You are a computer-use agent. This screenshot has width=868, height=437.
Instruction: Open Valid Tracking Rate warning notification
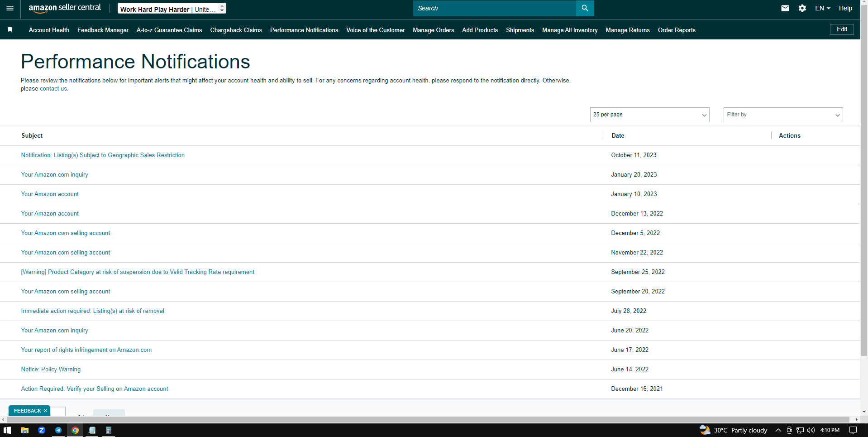point(138,272)
